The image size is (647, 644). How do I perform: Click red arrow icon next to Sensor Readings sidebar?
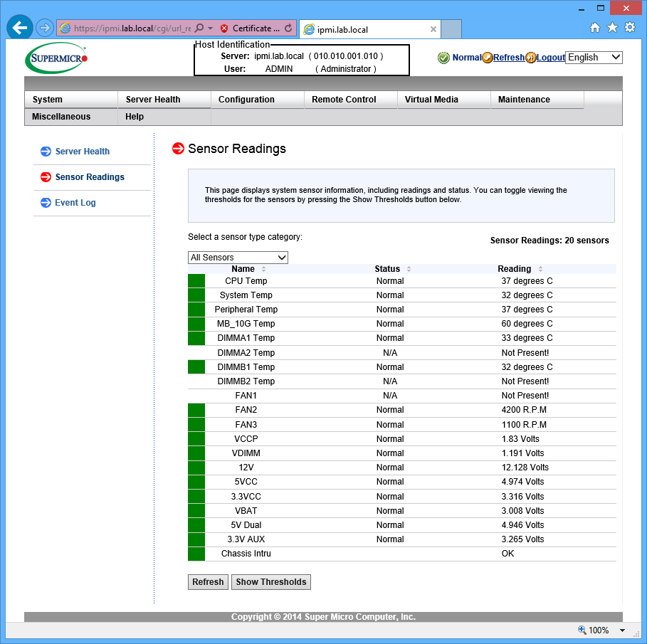(x=46, y=177)
